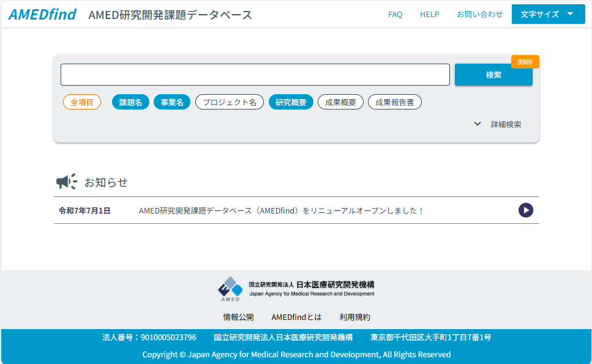Click 国立研究開発法人日本医療研究開発機構 in the blue footer bar
Viewport: 592px width, 364px height.
point(283,337)
